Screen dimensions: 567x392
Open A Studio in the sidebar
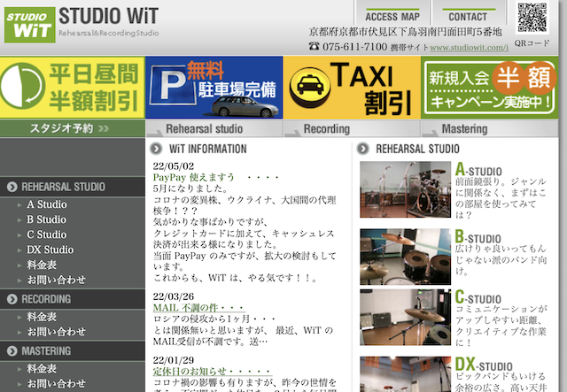[46, 204]
